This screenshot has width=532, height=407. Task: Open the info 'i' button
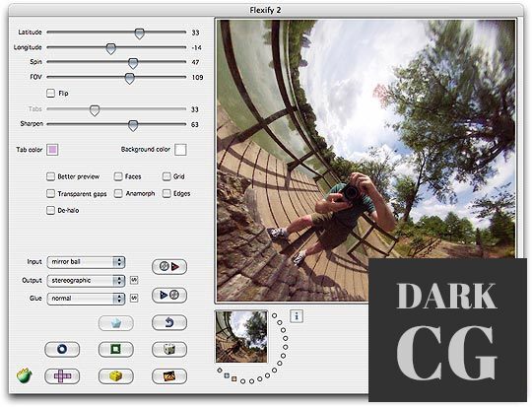point(297,316)
